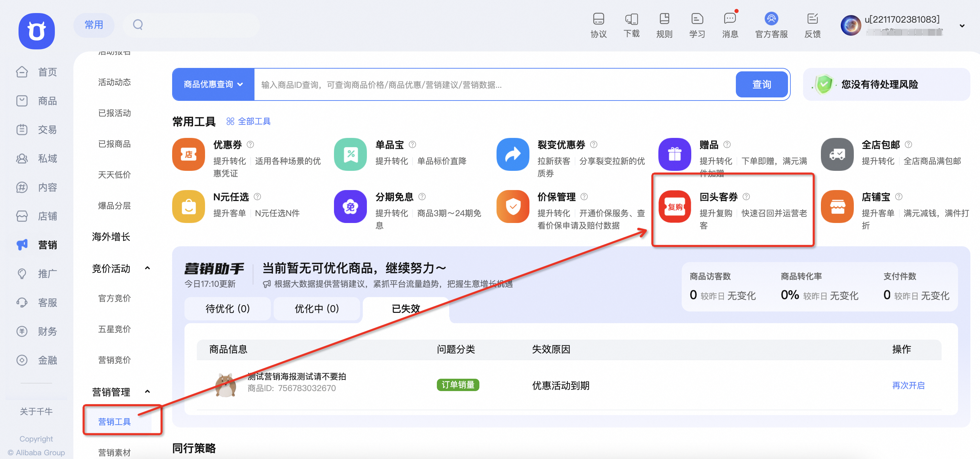Open 营销竞价 in the submenu
Viewport: 980px width, 459px height.
(x=115, y=360)
